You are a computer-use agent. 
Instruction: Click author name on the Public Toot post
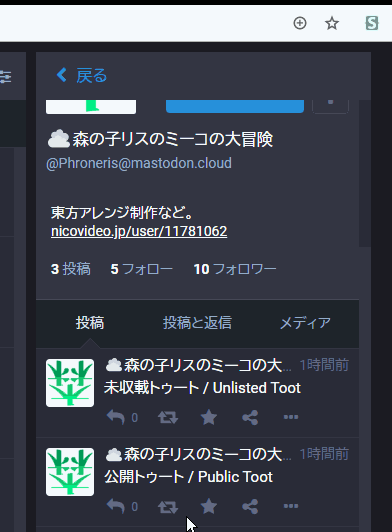pyautogui.click(x=198, y=454)
